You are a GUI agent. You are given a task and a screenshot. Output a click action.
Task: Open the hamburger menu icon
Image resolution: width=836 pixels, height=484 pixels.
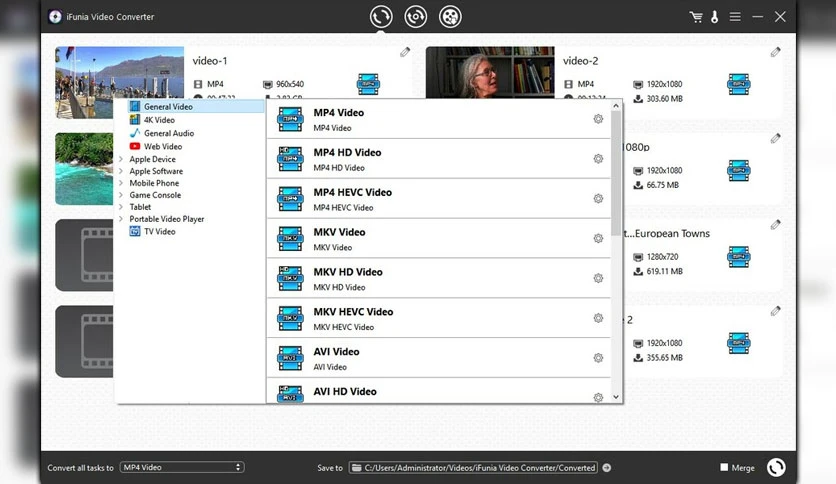click(x=735, y=17)
